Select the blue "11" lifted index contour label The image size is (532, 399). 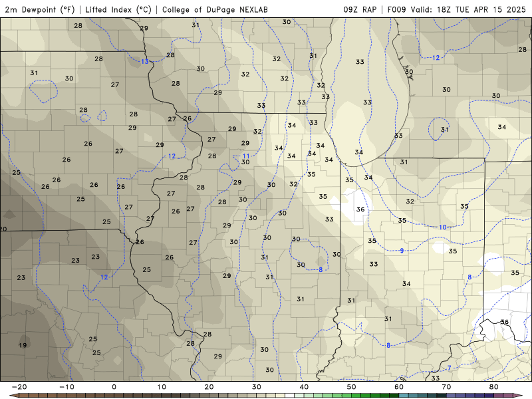click(x=246, y=156)
